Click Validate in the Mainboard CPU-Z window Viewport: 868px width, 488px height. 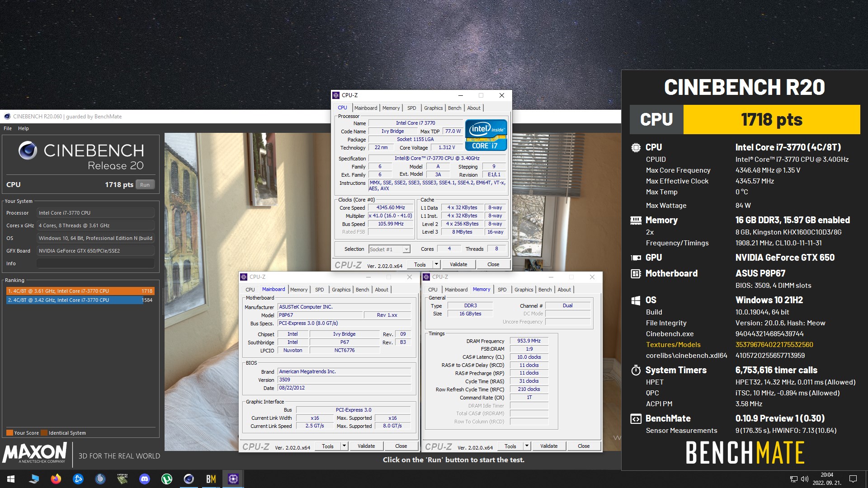[x=366, y=446]
